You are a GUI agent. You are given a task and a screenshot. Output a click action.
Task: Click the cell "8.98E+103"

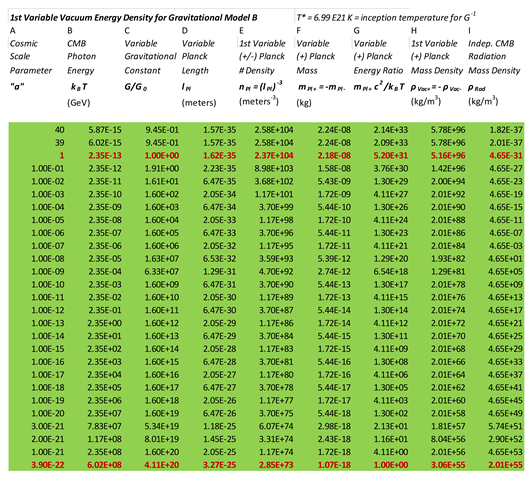coord(274,168)
